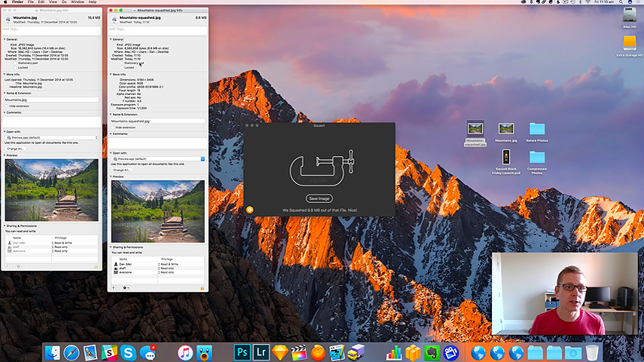
Task: Open the Open-with app dropdown in Mountains-squashed.jpg Info
Action: pos(158,159)
